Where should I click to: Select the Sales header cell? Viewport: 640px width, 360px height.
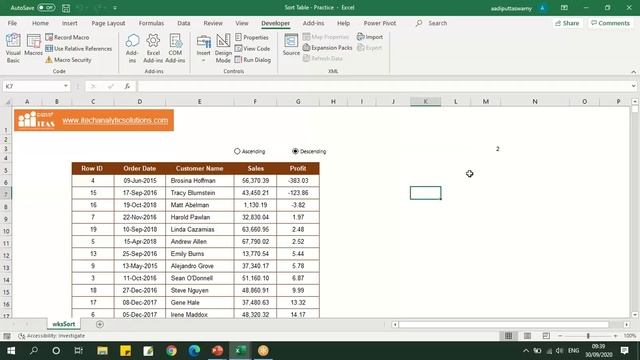coord(255,169)
